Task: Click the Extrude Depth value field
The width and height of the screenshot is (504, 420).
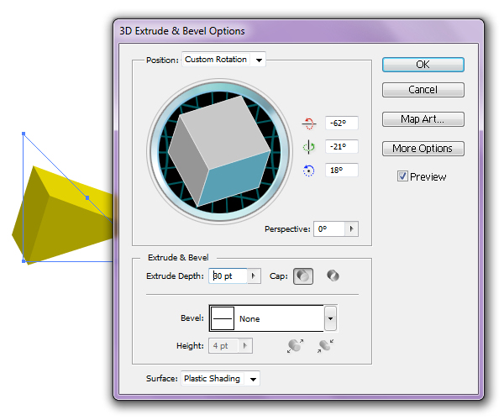Action: click(228, 276)
